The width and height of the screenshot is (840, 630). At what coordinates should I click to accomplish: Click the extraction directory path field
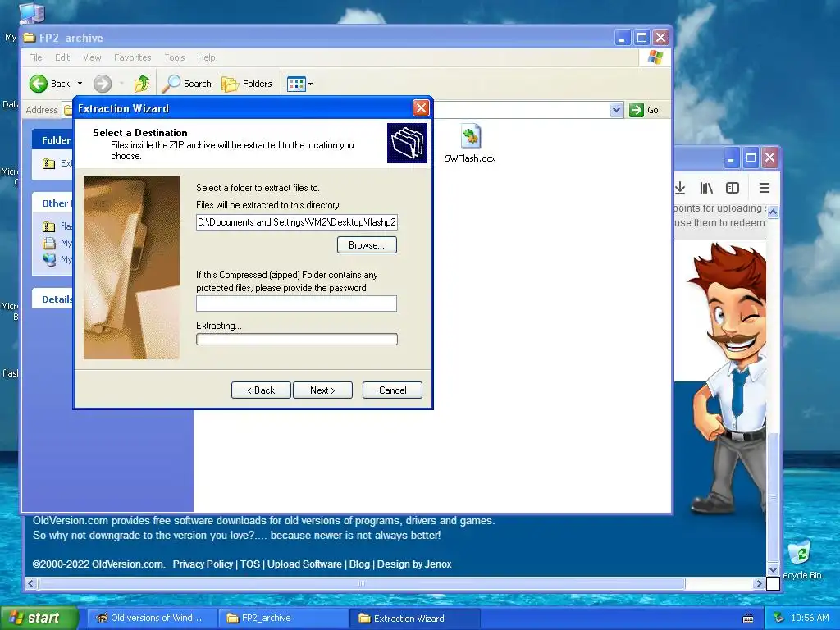[297, 221]
